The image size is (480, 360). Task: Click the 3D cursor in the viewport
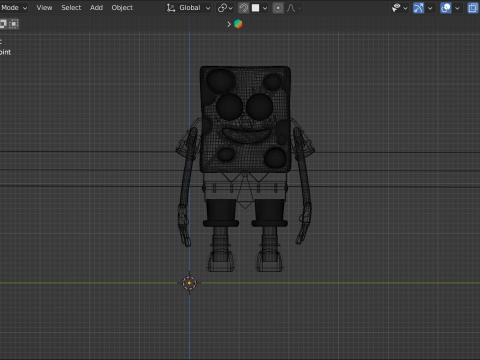click(x=189, y=283)
